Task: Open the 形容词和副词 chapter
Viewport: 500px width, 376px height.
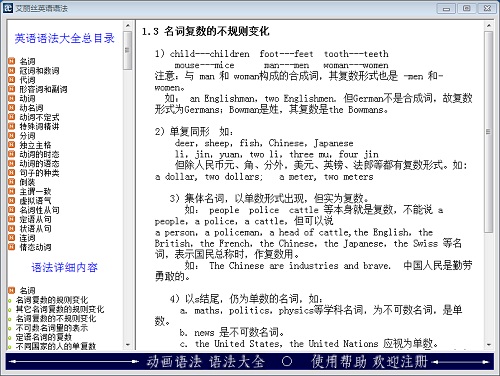Action: tap(43, 89)
